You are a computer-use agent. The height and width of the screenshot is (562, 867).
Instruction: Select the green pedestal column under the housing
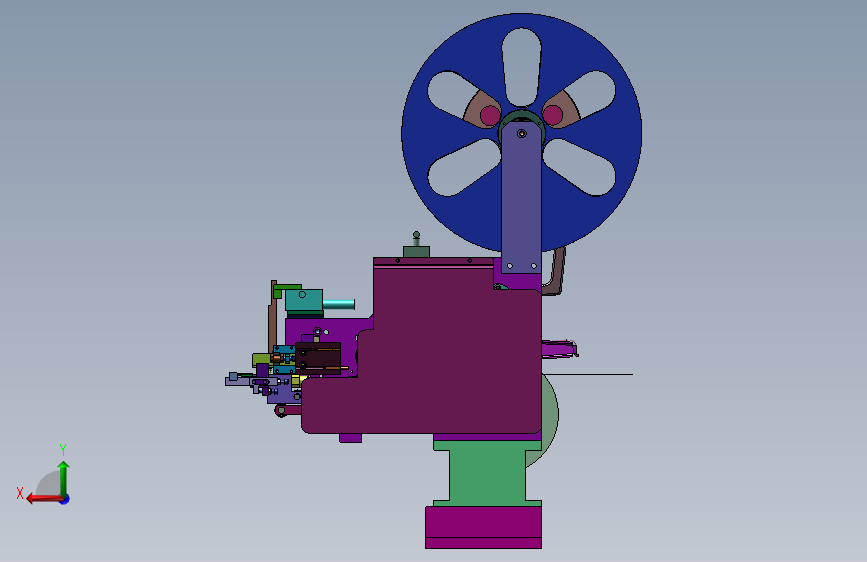[487, 473]
